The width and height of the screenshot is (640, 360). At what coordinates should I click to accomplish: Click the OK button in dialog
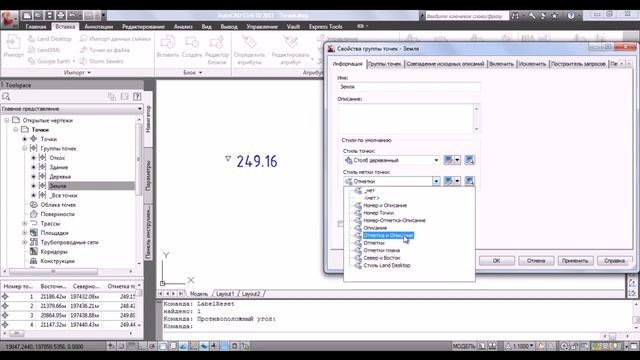[x=496, y=261]
